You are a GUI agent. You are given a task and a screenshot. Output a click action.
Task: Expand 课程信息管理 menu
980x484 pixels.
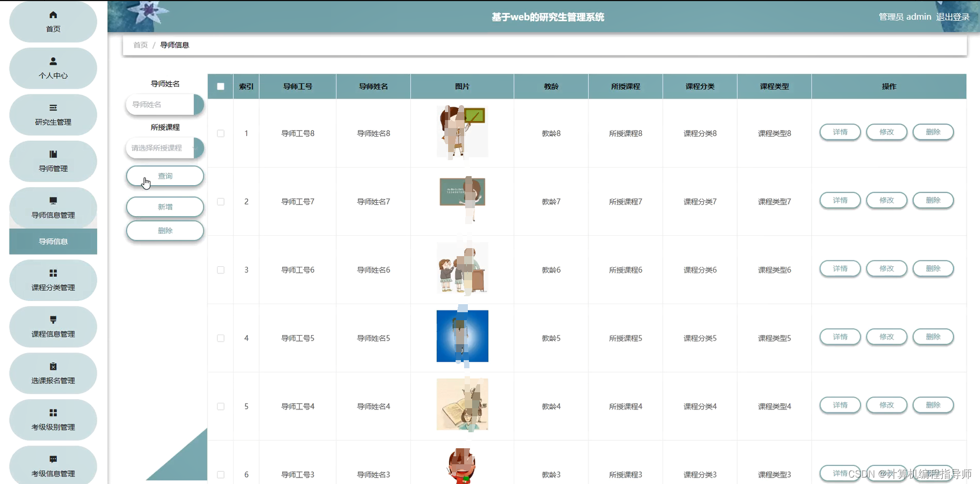click(53, 327)
